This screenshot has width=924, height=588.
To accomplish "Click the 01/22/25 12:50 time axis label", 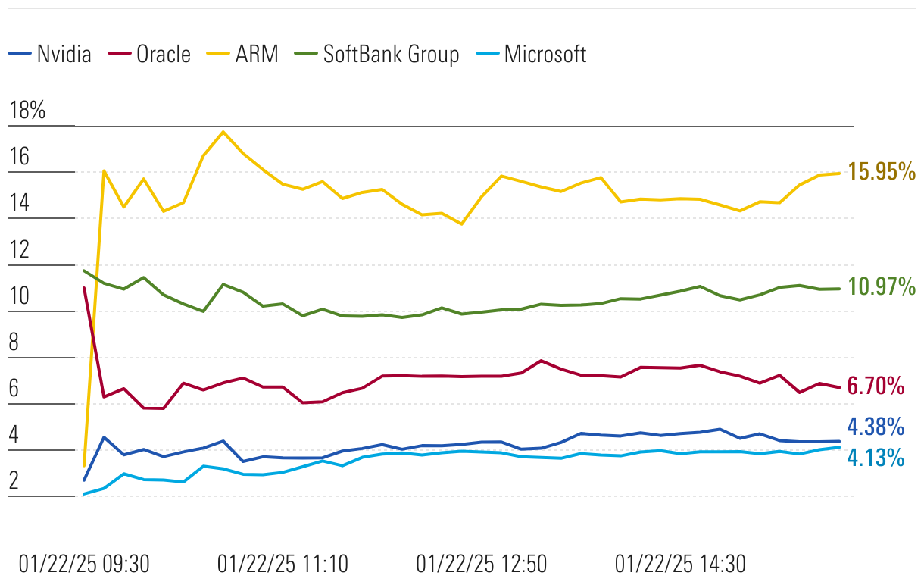I will (x=482, y=565).
